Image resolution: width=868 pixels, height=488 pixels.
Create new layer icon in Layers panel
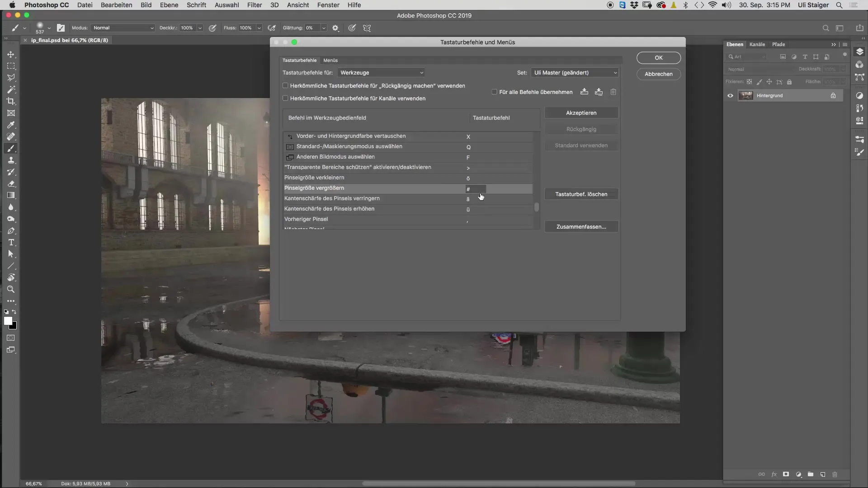click(823, 474)
